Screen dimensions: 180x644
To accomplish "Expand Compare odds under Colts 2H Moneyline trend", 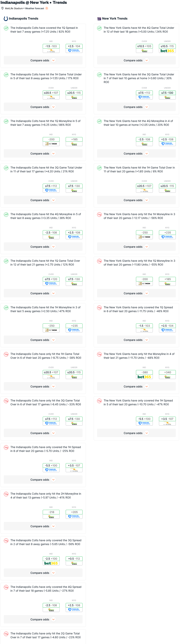I will point(43,526).
